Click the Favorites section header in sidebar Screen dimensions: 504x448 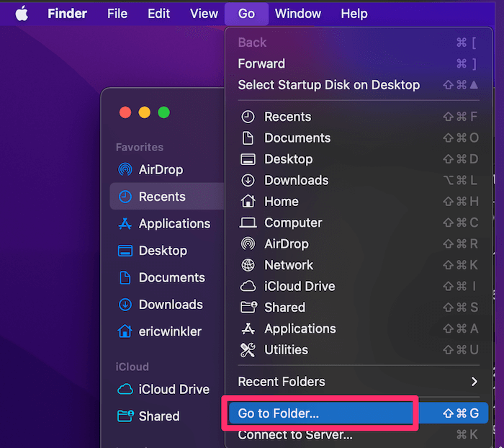tap(140, 148)
